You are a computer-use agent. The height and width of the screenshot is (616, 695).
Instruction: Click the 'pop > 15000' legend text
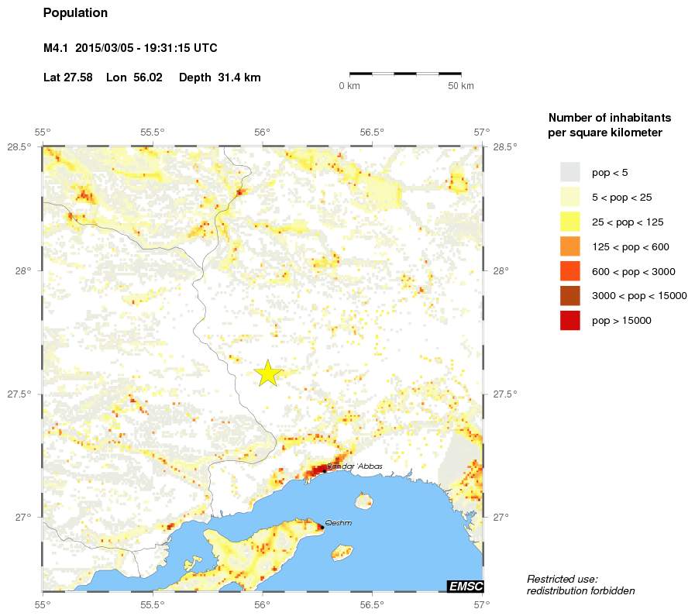tap(621, 321)
